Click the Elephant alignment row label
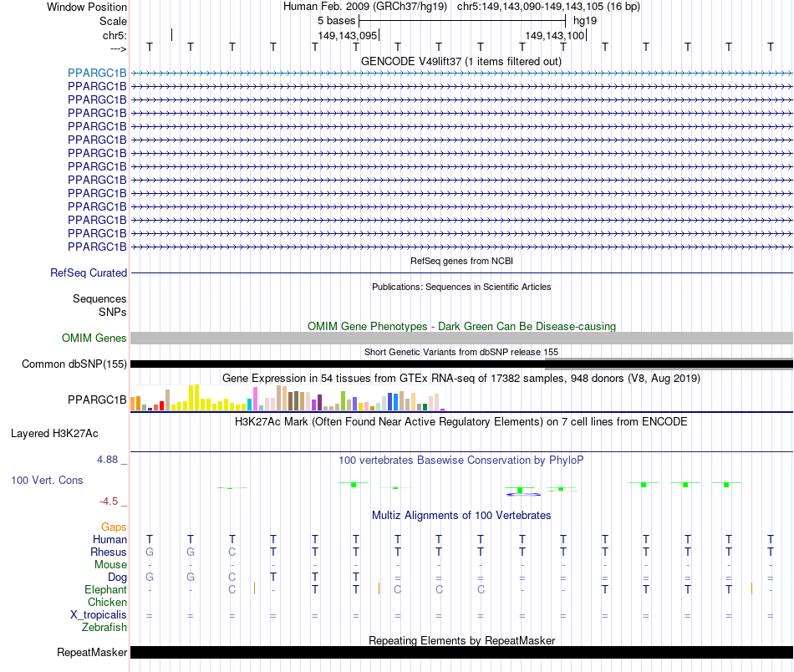Screen dimensions: 794x672 [105, 590]
